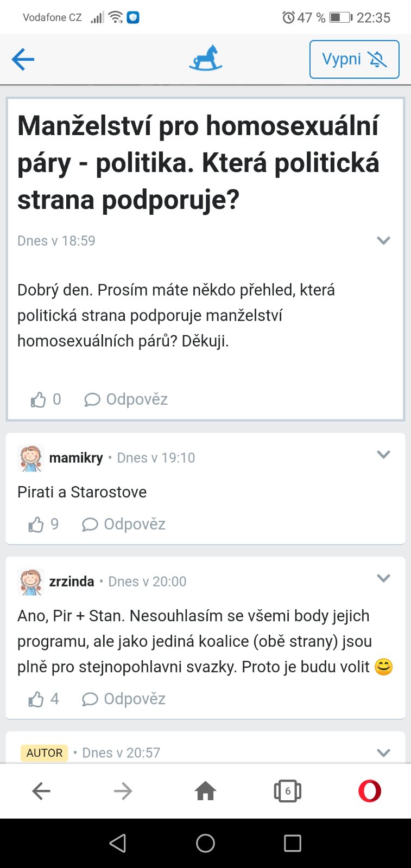The height and width of the screenshot is (868, 411).
Task: Open the Opera menu icon
Action: [x=369, y=792]
